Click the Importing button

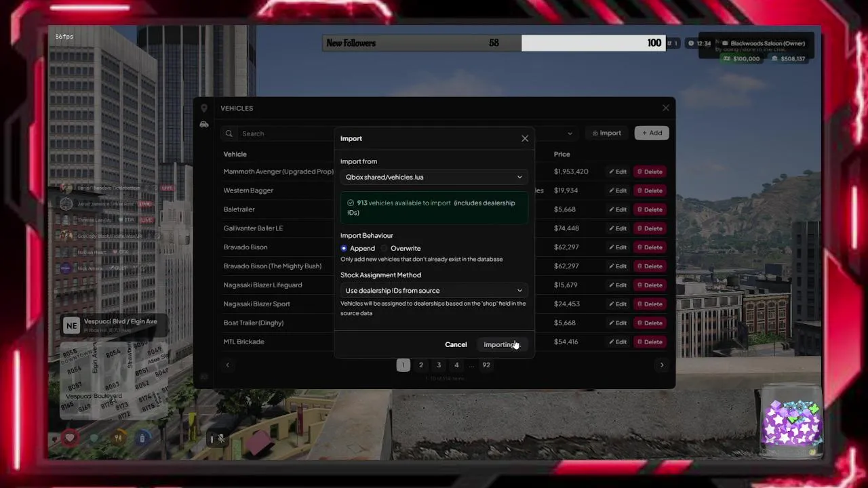[502, 344]
